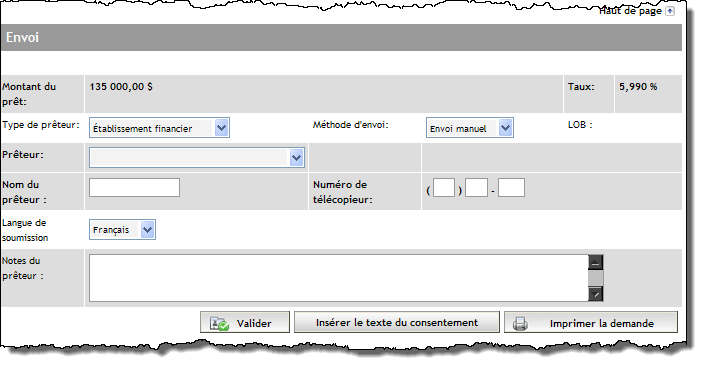Click inside the Notes du prêteur textarea
Image resolution: width=703 pixels, height=365 pixels.
[x=338, y=278]
